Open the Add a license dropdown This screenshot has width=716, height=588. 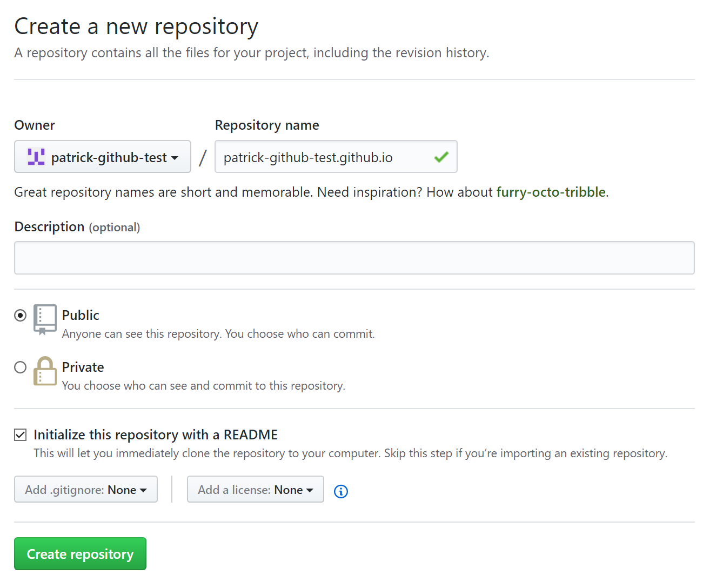[x=256, y=489]
